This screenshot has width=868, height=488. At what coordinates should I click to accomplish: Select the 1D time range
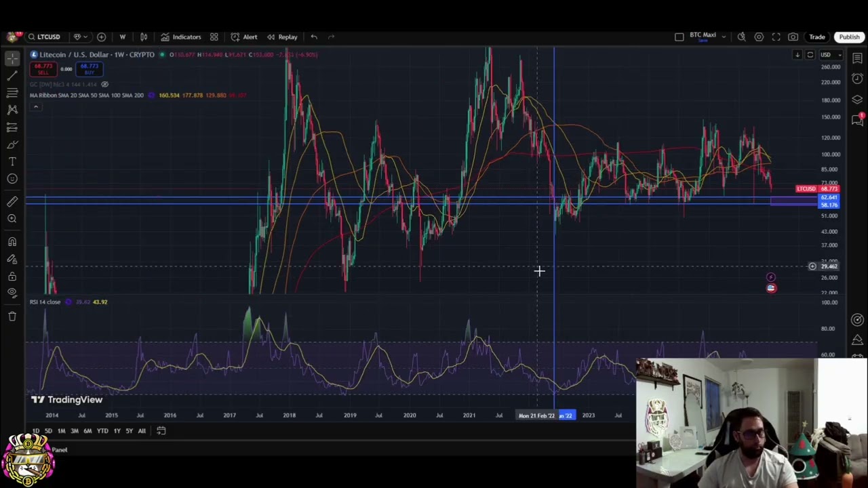36,431
